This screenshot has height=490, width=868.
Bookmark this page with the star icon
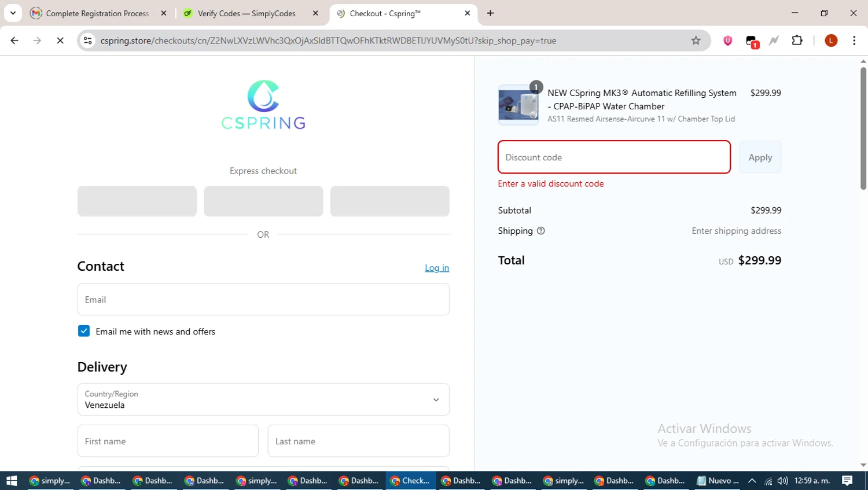pyautogui.click(x=696, y=40)
